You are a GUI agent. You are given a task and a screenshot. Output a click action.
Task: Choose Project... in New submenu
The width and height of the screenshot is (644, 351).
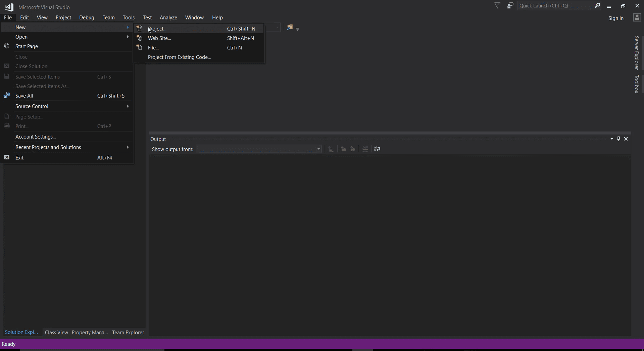[199, 29]
